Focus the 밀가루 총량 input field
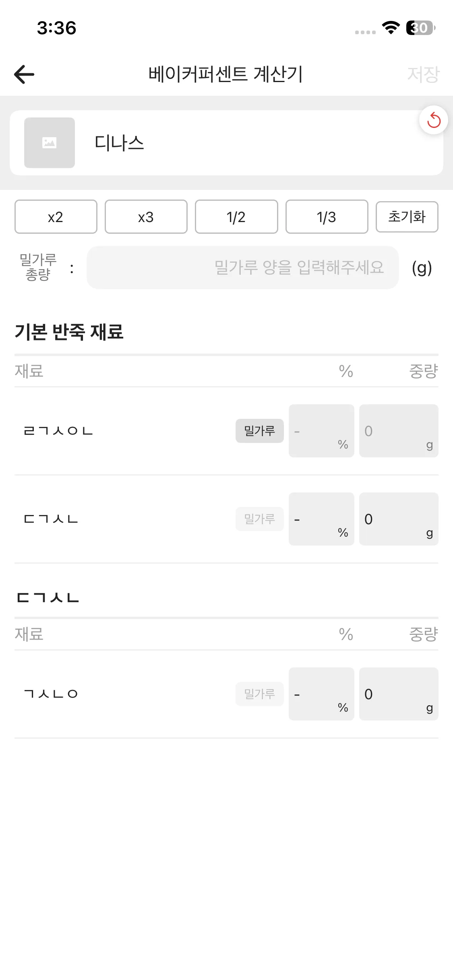The height and width of the screenshot is (980, 453). (x=242, y=268)
